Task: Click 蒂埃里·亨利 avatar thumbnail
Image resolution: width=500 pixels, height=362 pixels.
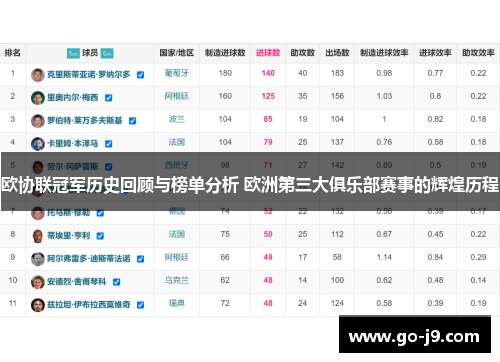Action: [38, 236]
